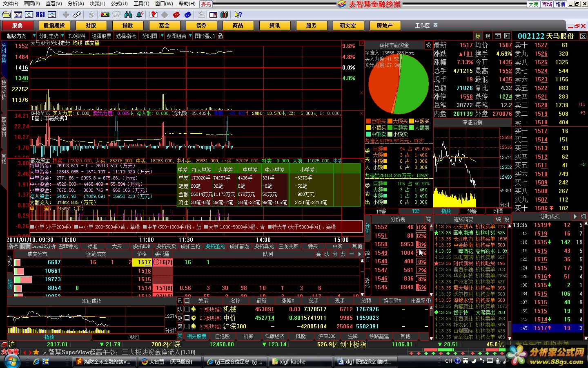Click the chart with question mark icon
This screenshot has height=368, width=588.
tap(153, 15)
